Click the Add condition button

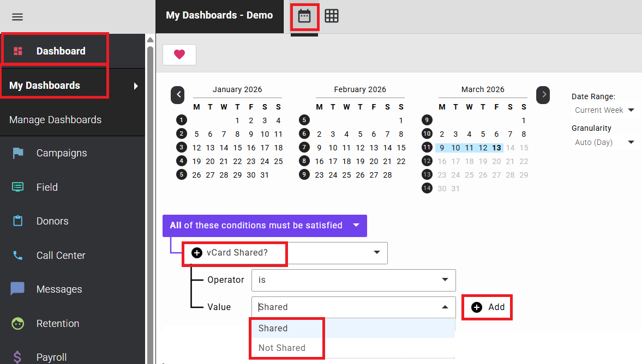[x=487, y=307]
